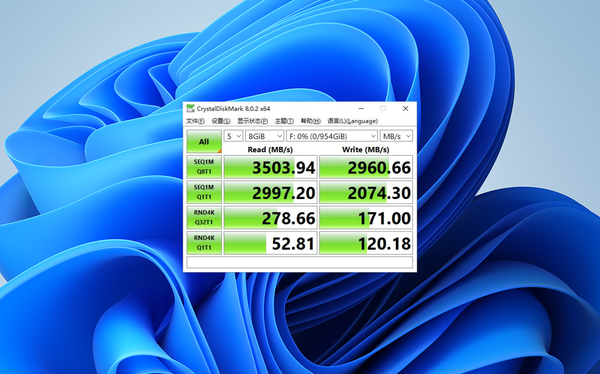This screenshot has width=600, height=374.
Task: Expand the 8GiB test size dropdown
Action: coord(264,136)
